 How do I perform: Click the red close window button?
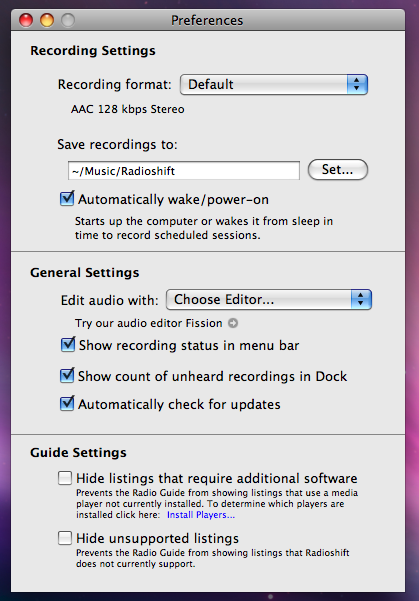(26, 20)
